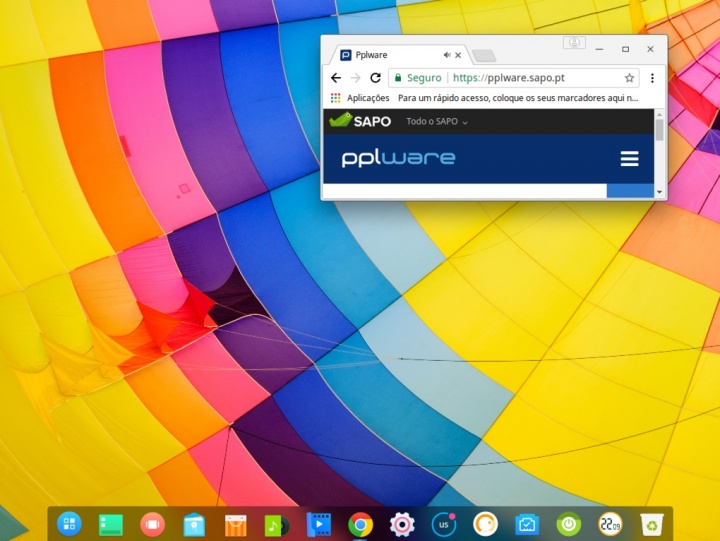Open a new tab in Chrome
This screenshot has height=541, width=720.
pyautogui.click(x=483, y=55)
